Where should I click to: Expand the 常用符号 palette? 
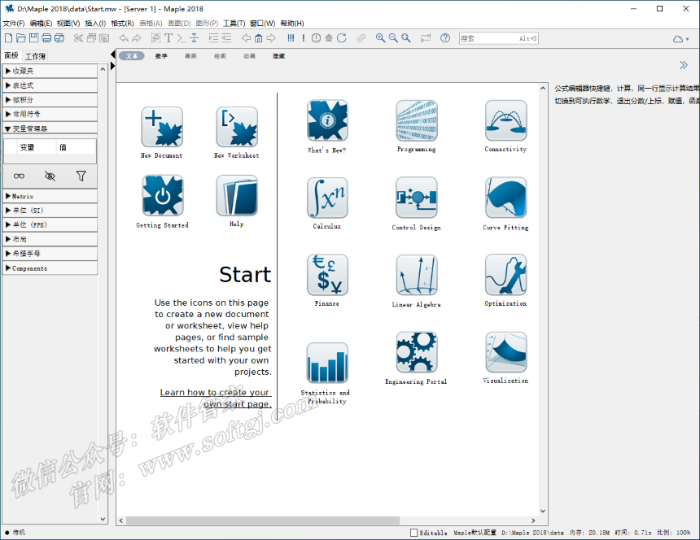point(50,114)
